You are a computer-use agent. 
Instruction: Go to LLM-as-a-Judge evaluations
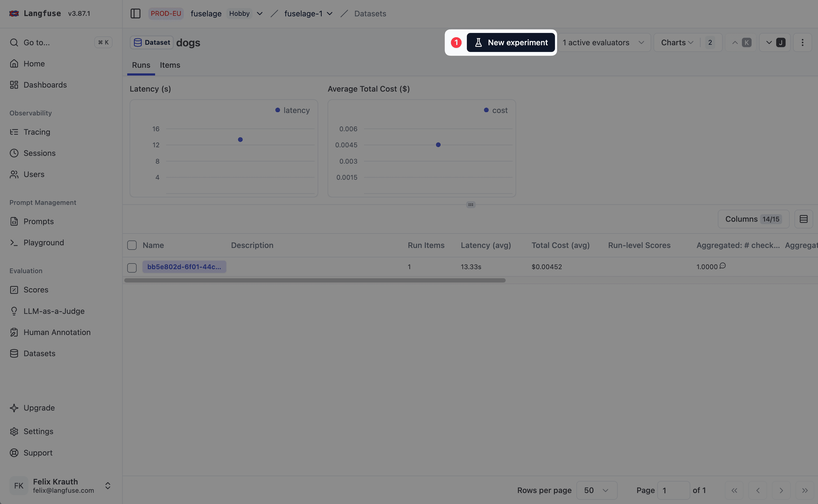click(x=54, y=311)
